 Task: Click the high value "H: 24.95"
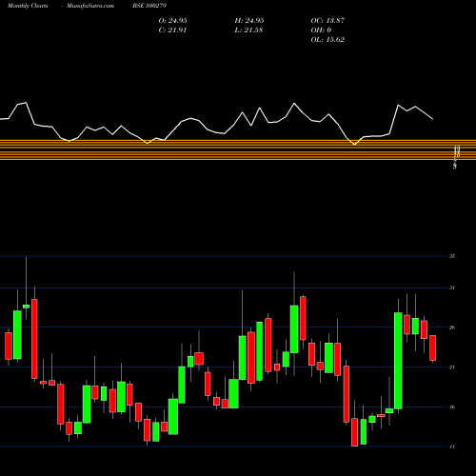pos(249,21)
